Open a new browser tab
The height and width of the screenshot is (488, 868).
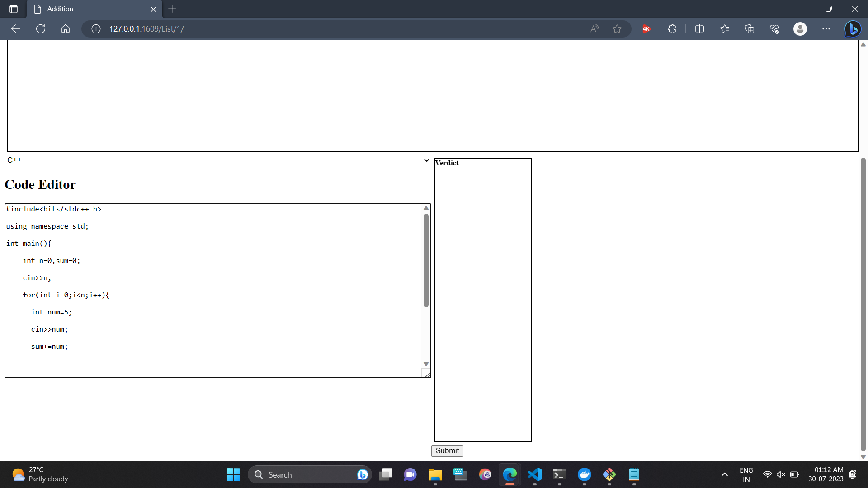coord(172,9)
